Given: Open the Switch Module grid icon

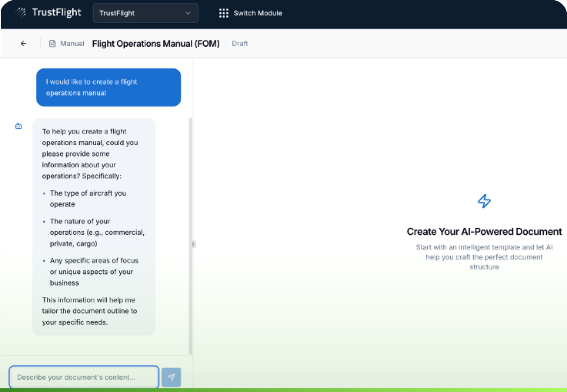Looking at the screenshot, I should click(224, 13).
